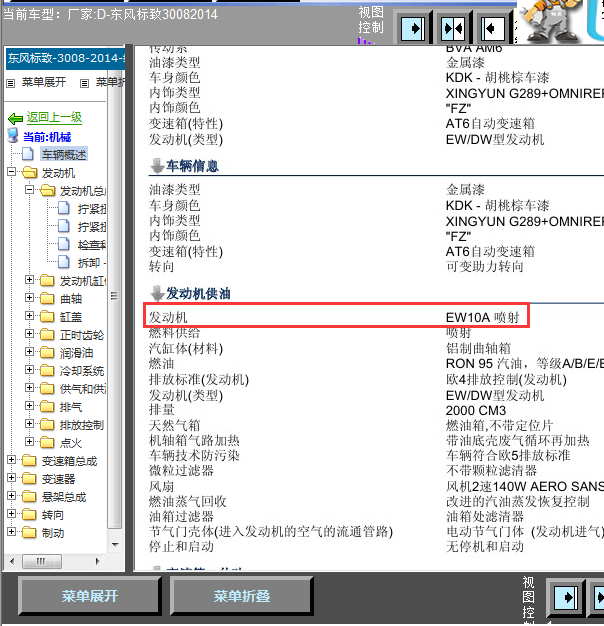
Task: Click sidebar horizontal scroll right arrow
Action: 97,561
